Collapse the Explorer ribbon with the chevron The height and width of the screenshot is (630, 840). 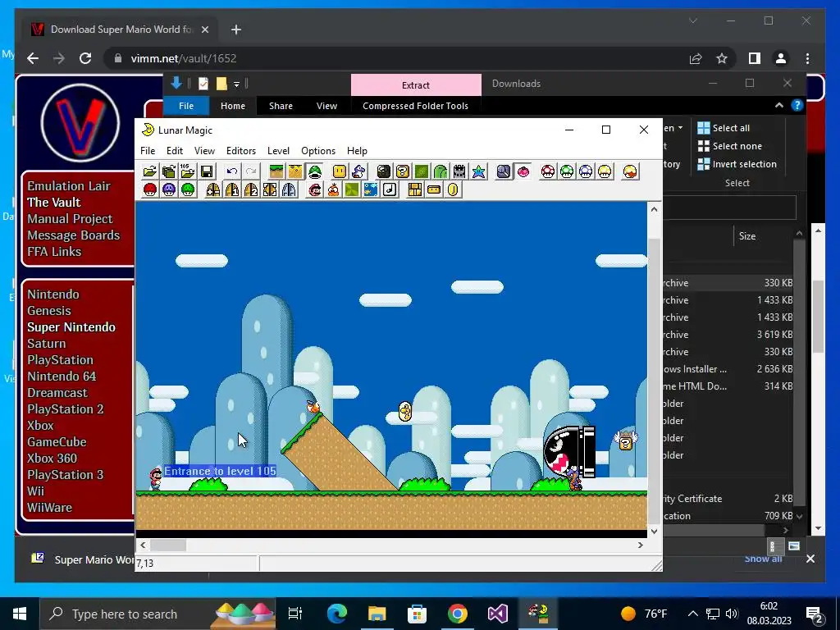click(779, 106)
